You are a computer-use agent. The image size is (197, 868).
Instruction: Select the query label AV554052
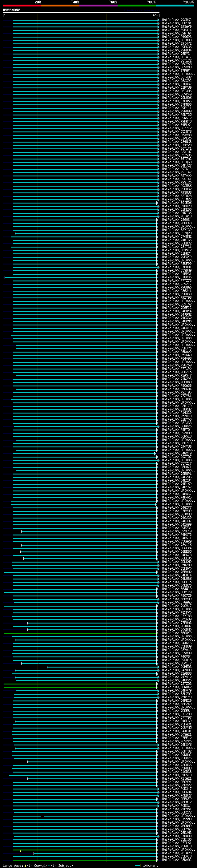11,10
